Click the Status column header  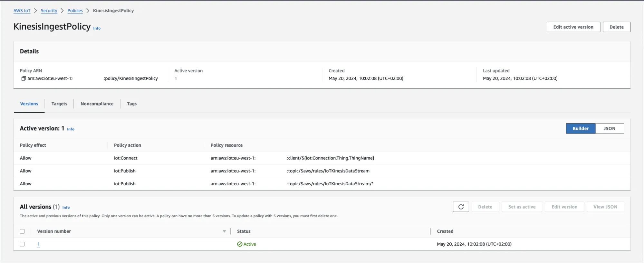pyautogui.click(x=244, y=231)
